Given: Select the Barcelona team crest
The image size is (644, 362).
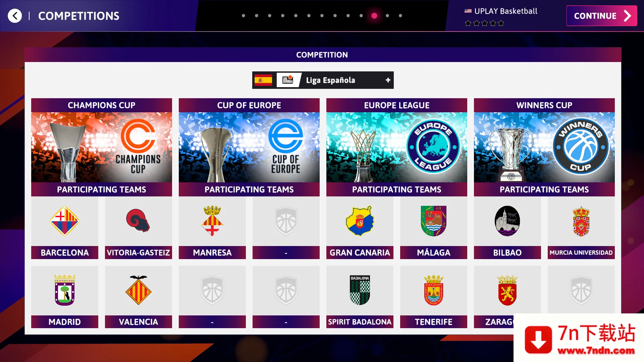Looking at the screenshot, I should click(64, 221).
